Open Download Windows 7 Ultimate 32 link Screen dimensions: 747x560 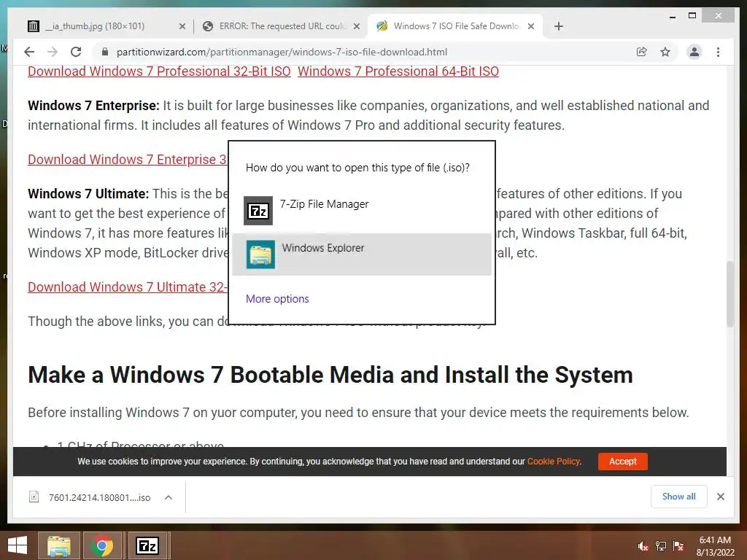pyautogui.click(x=128, y=287)
